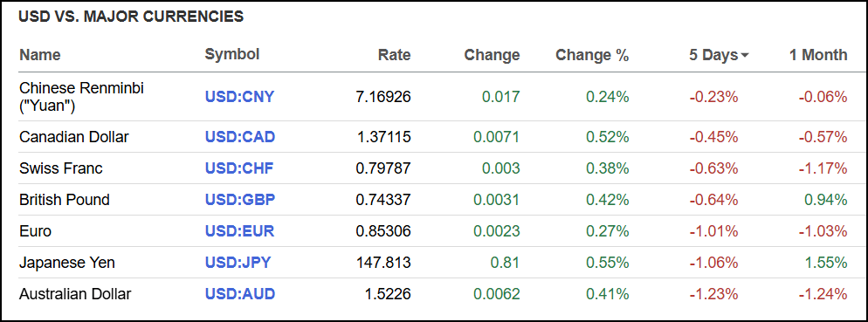Click the 1-month value -0.57%

823,137
